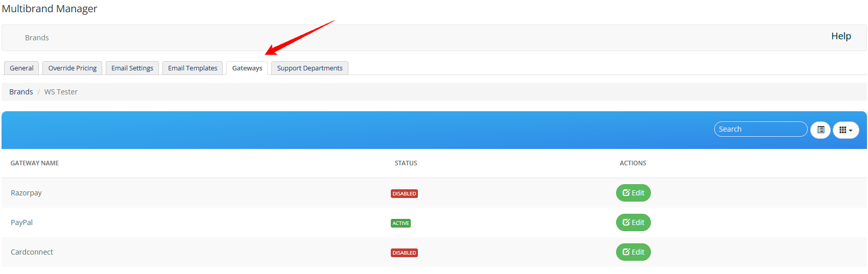The image size is (868, 274).
Task: Open the Help link
Action: 841,36
